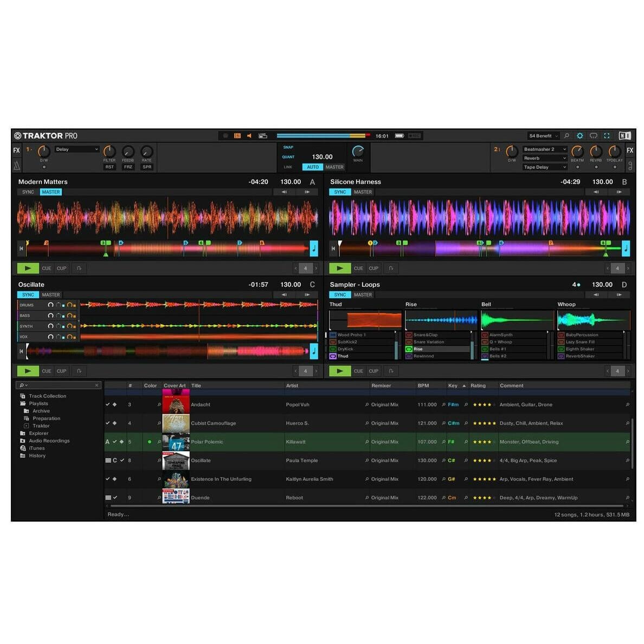Click the flux mode icon on deck A
This screenshot has width=644, height=644.
79,268
